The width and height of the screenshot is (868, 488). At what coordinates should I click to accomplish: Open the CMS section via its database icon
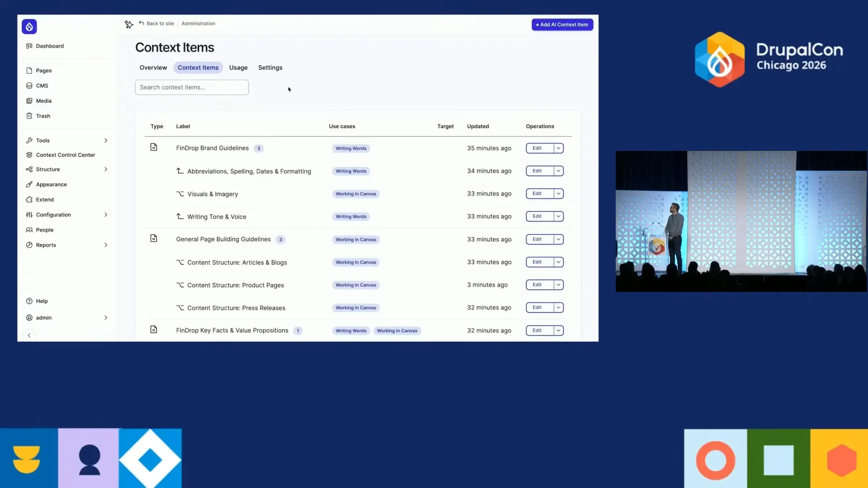tap(29, 85)
